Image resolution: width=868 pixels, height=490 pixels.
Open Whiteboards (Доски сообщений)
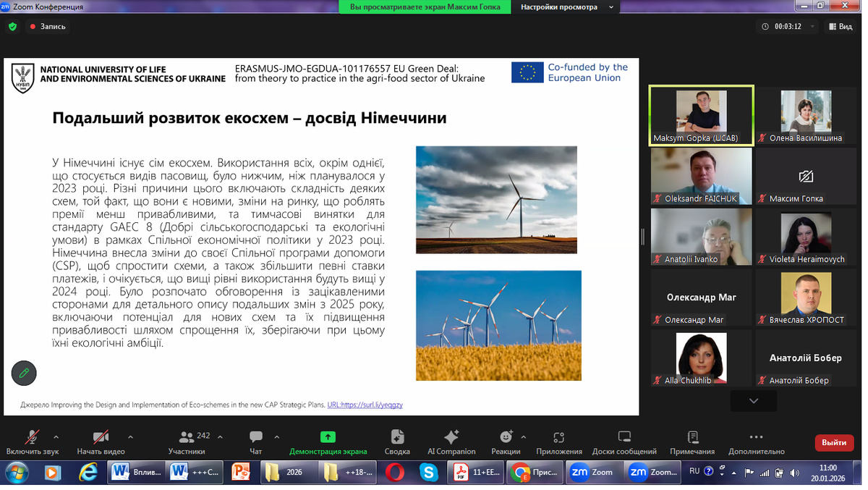pos(624,437)
